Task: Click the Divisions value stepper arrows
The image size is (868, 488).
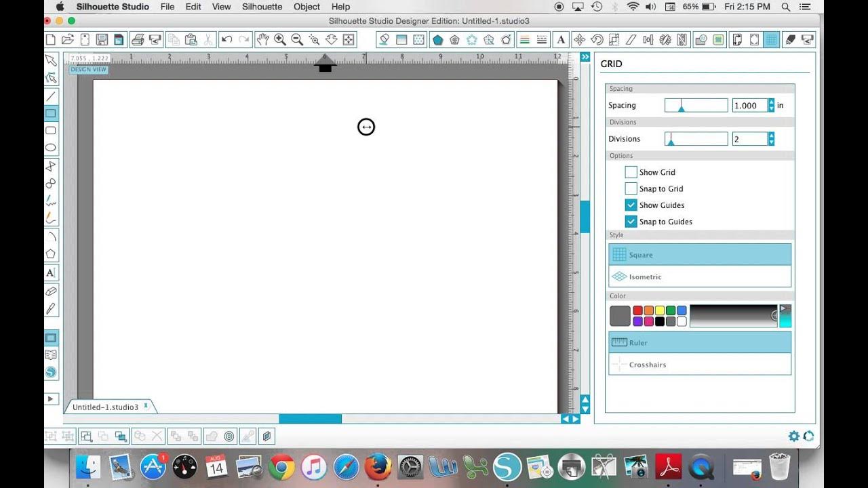Action: point(771,139)
